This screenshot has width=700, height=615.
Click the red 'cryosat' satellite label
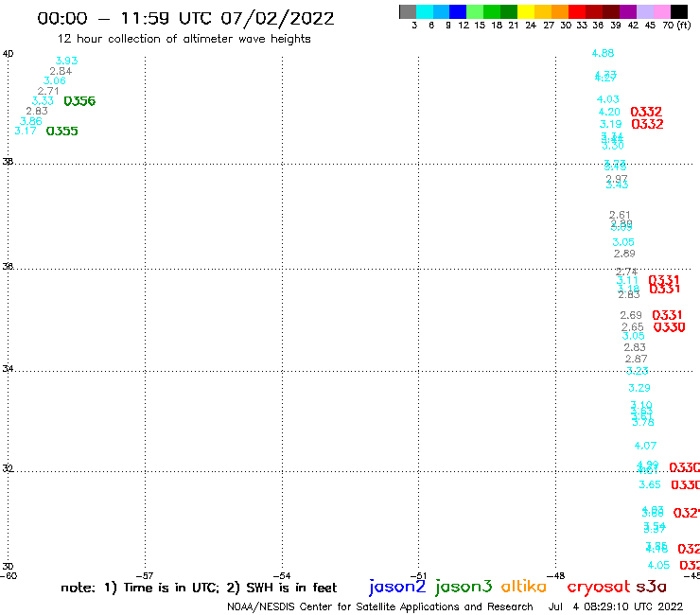pos(599,587)
